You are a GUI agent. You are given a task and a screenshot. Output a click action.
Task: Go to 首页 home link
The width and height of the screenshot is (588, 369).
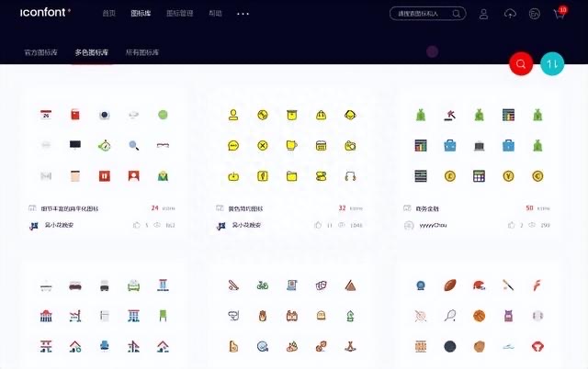point(108,14)
